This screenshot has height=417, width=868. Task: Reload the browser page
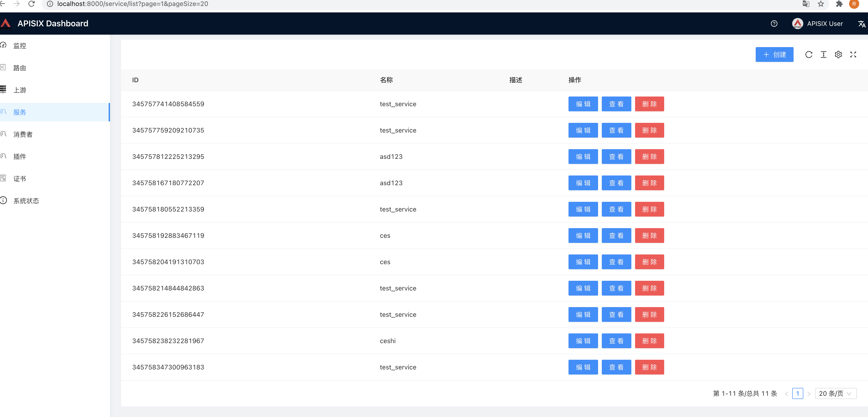click(31, 4)
